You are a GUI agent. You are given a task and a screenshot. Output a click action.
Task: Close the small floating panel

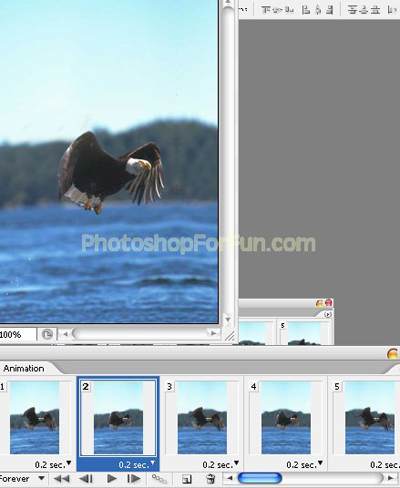coord(329,303)
